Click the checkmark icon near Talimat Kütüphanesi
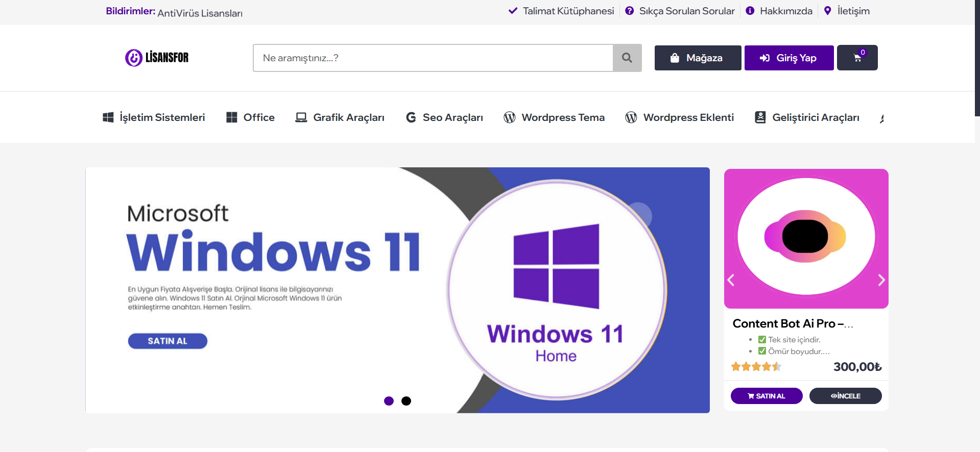Screen dimensions: 980x452 (x=513, y=11)
